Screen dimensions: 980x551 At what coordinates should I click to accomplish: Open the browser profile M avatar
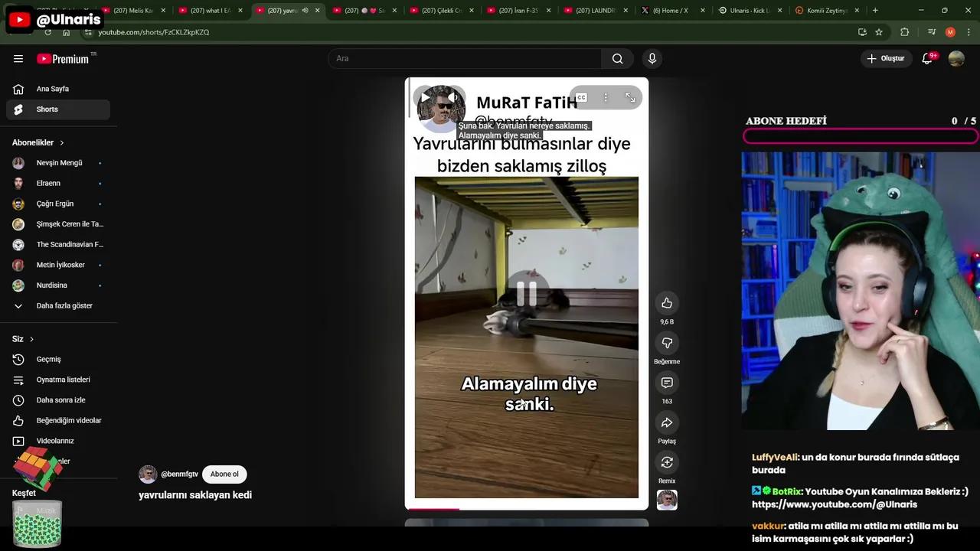tap(950, 32)
